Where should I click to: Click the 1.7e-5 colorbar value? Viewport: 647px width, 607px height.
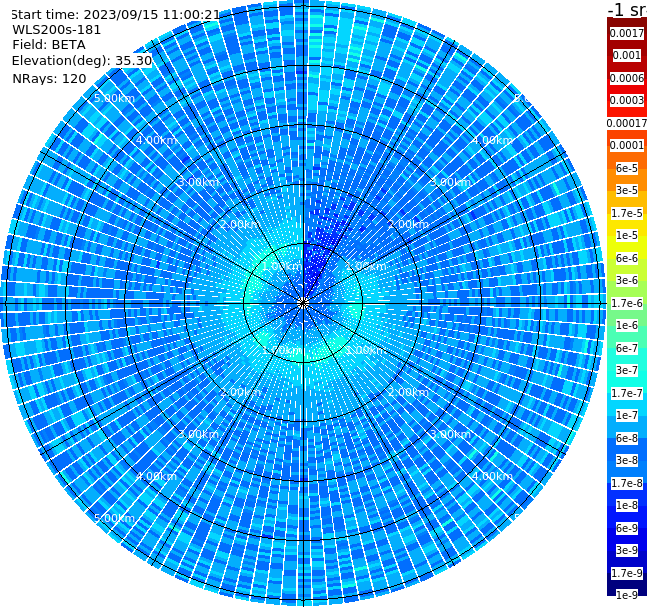point(627,213)
